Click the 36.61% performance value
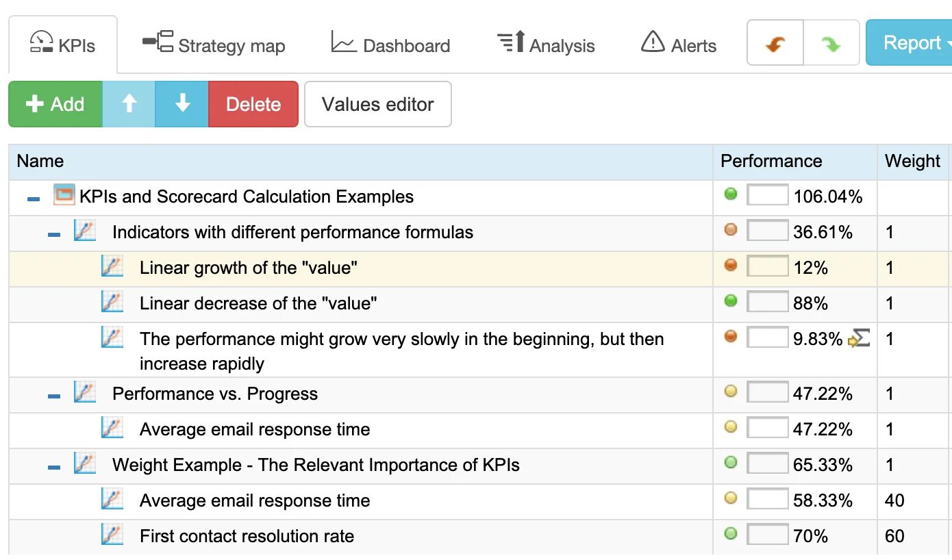This screenshot has height=560, width=952. (823, 233)
